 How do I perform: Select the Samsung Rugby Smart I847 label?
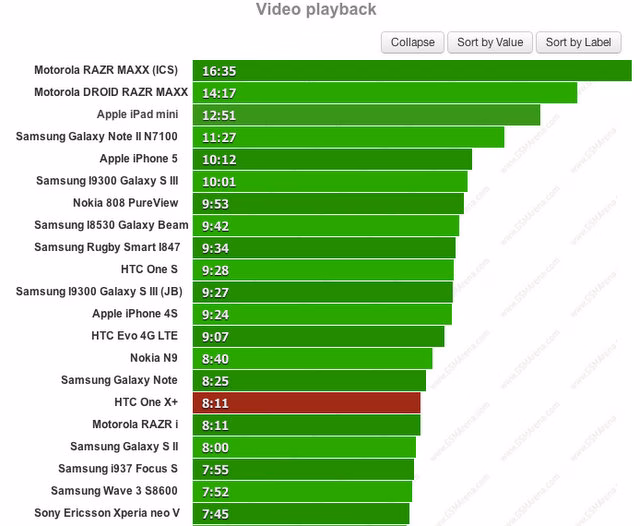point(107,247)
